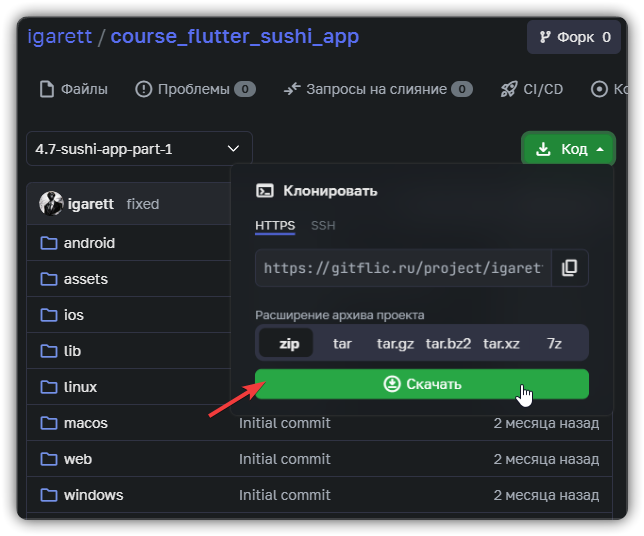Viewport: 644px width, 536px height.
Task: Open the 4.7-sushi-app-part-1 branch dropdown
Action: click(139, 149)
